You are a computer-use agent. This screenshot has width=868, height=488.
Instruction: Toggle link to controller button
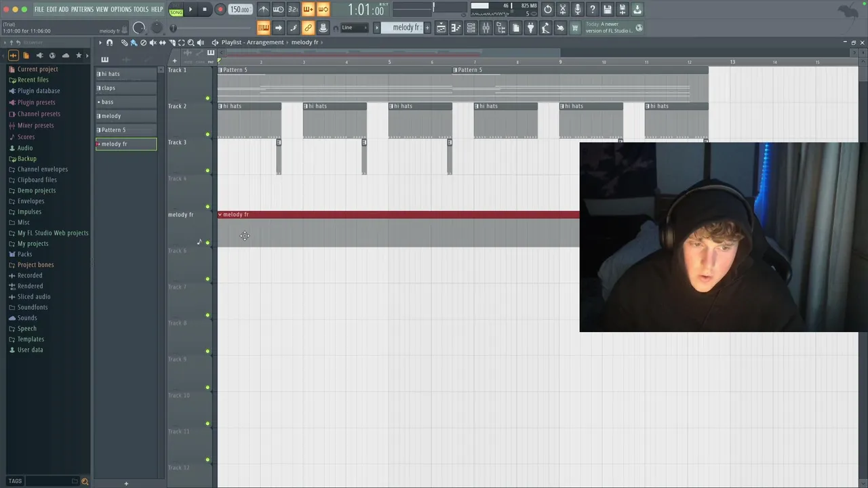(308, 28)
